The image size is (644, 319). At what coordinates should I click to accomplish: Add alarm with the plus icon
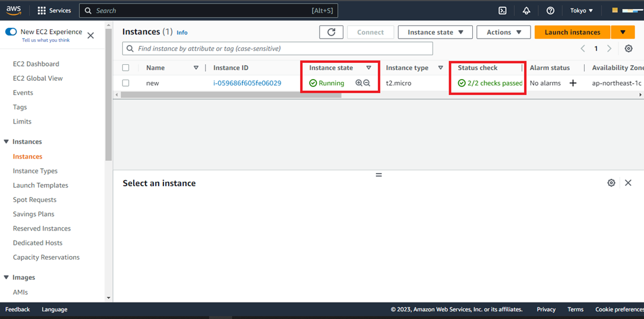click(573, 83)
